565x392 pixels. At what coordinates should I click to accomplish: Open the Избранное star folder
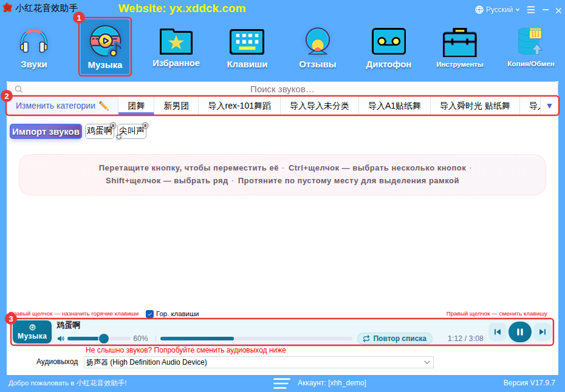176,49
